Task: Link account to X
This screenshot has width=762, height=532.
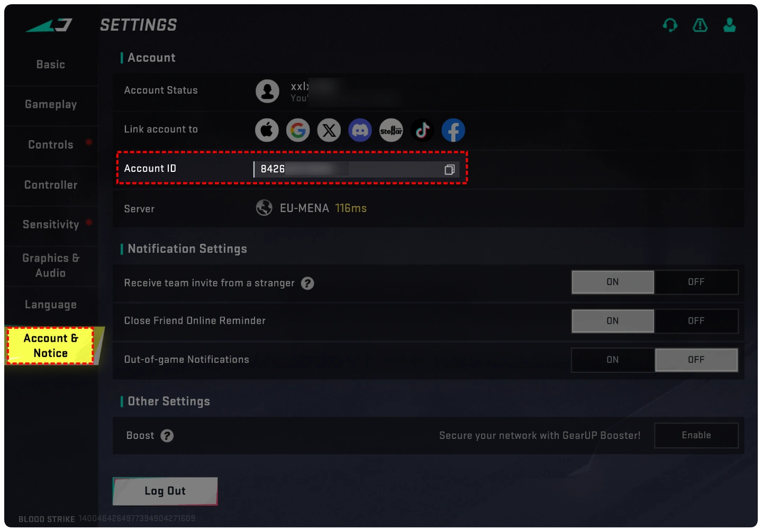Action: point(329,130)
